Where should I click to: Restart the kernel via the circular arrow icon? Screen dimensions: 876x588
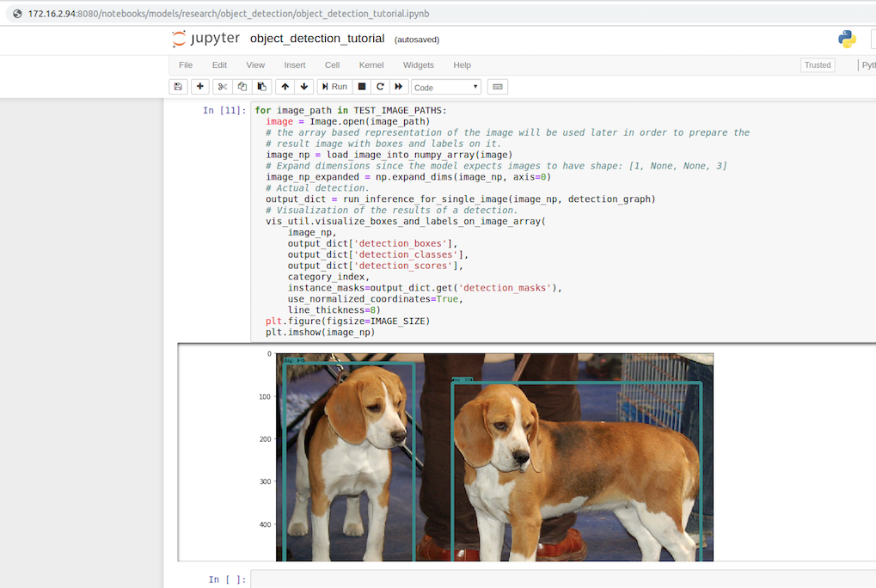coord(380,86)
